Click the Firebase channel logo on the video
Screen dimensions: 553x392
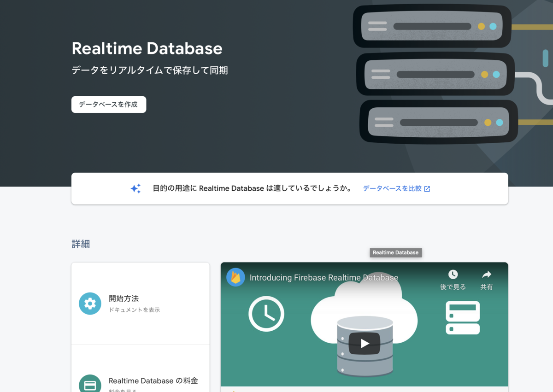click(235, 277)
